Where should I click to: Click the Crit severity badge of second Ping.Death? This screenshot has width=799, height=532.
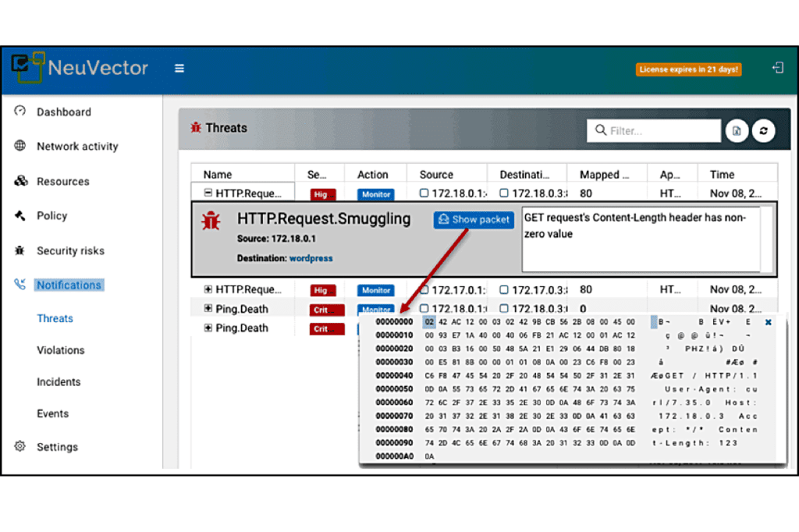pyautogui.click(x=327, y=328)
